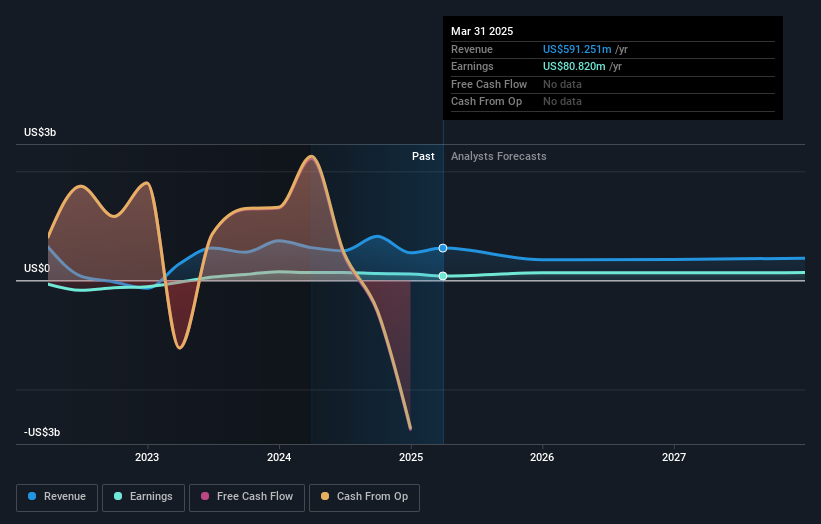Viewport: 821px width, 524px height.
Task: Select the blue Revenue data point marker
Action: coord(443,248)
